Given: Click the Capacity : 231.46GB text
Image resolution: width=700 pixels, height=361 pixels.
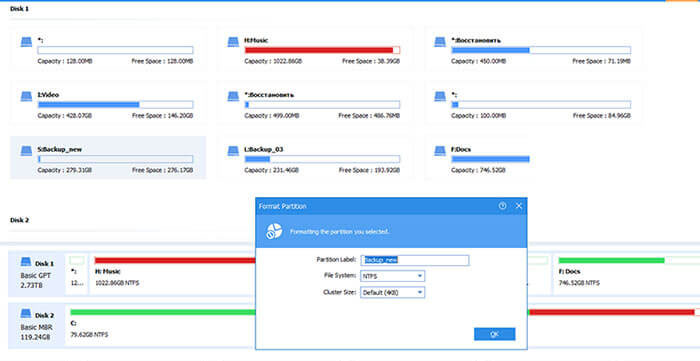Looking at the screenshot, I should coord(271,170).
